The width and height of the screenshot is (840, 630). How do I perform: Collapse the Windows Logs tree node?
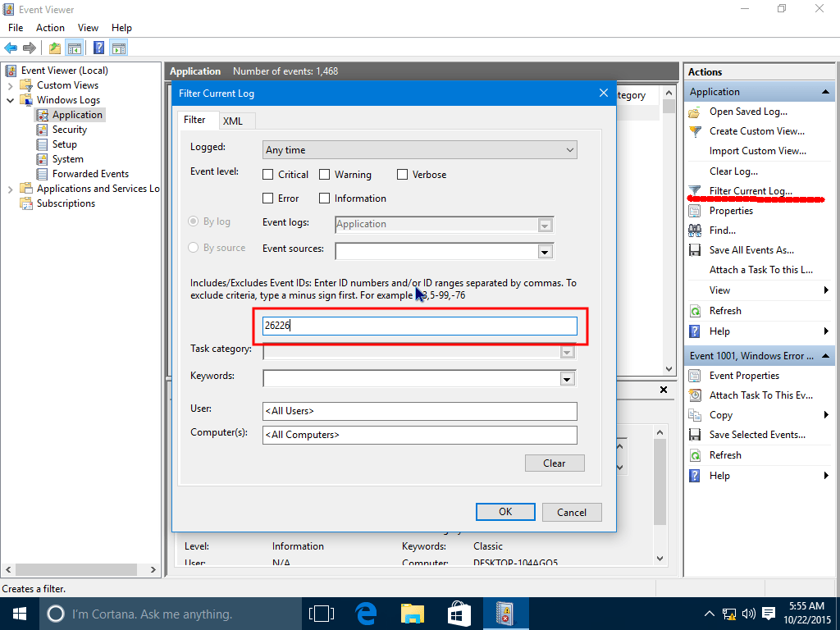(11, 99)
